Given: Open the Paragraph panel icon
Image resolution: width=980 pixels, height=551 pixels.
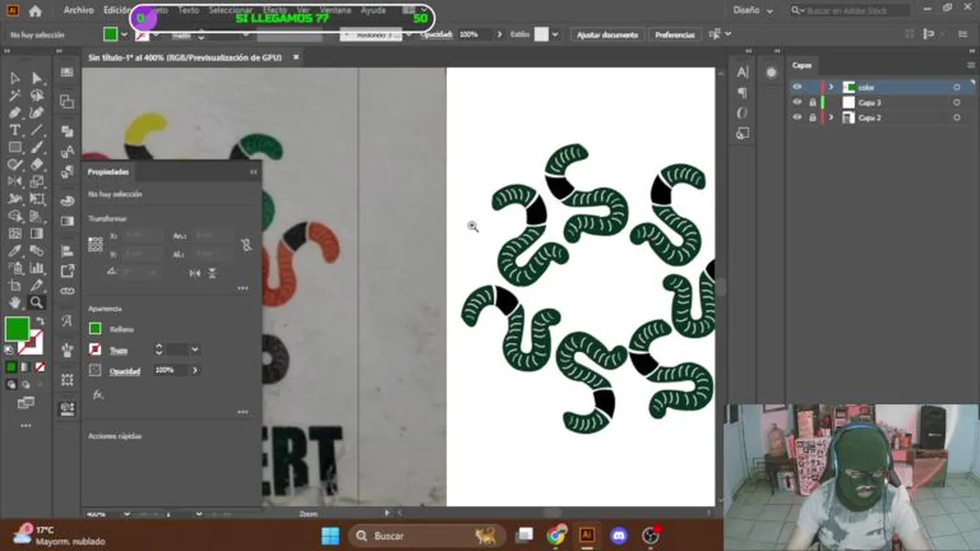Looking at the screenshot, I should tap(742, 93).
